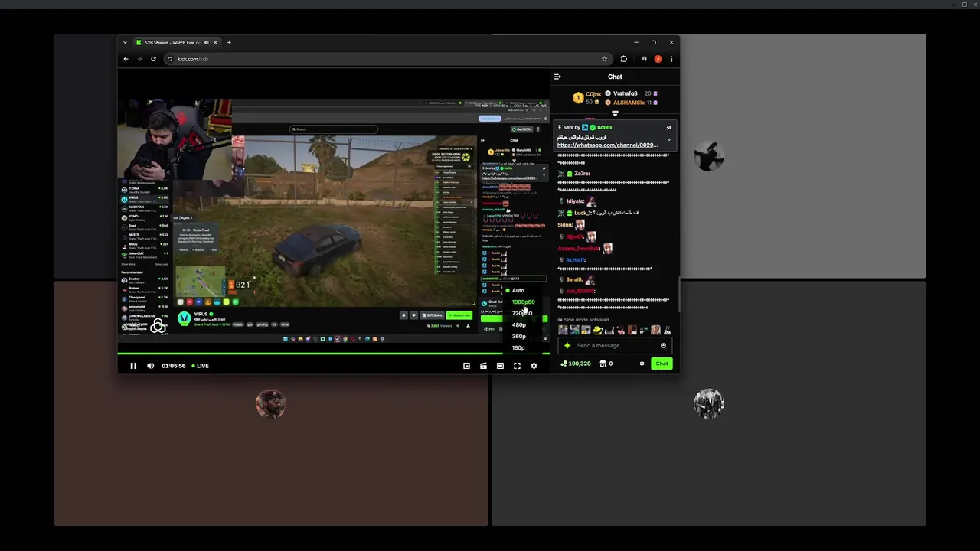Click AlHaifi username in chat

575,260
